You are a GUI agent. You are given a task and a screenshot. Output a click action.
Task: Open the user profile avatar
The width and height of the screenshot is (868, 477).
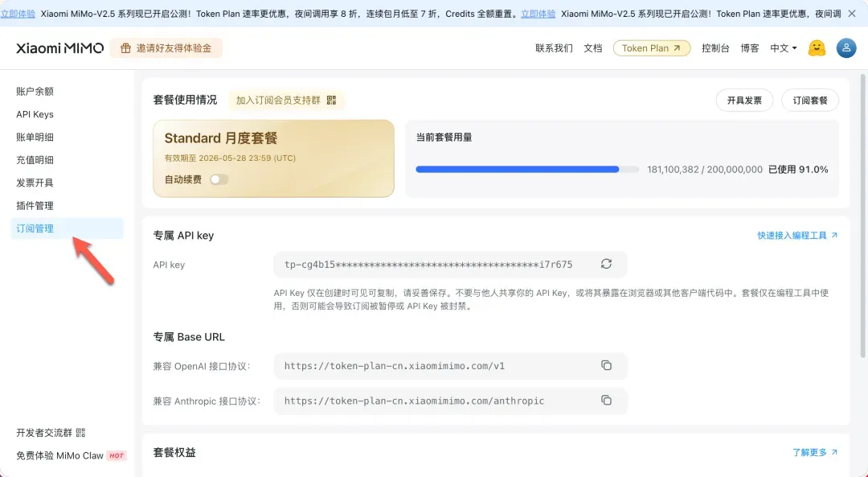tap(845, 48)
